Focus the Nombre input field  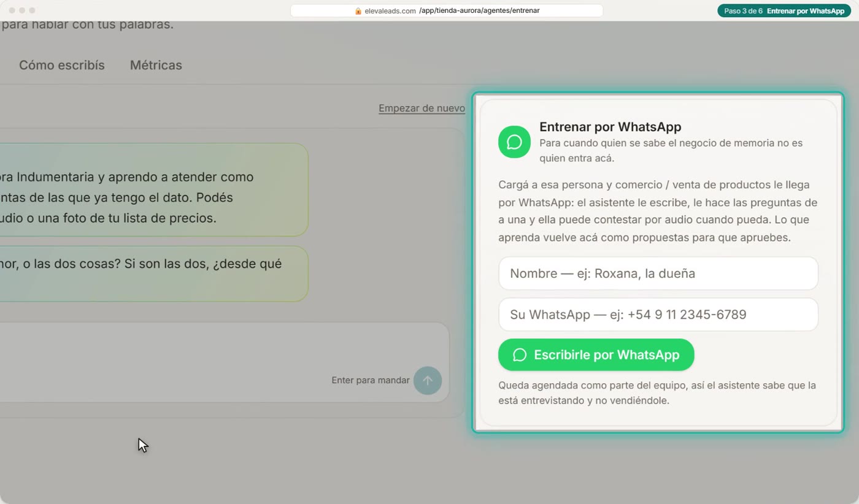click(658, 273)
